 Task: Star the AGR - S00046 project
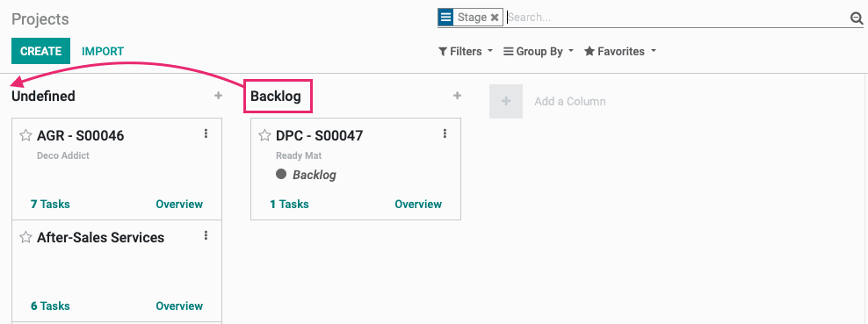pyautogui.click(x=25, y=135)
